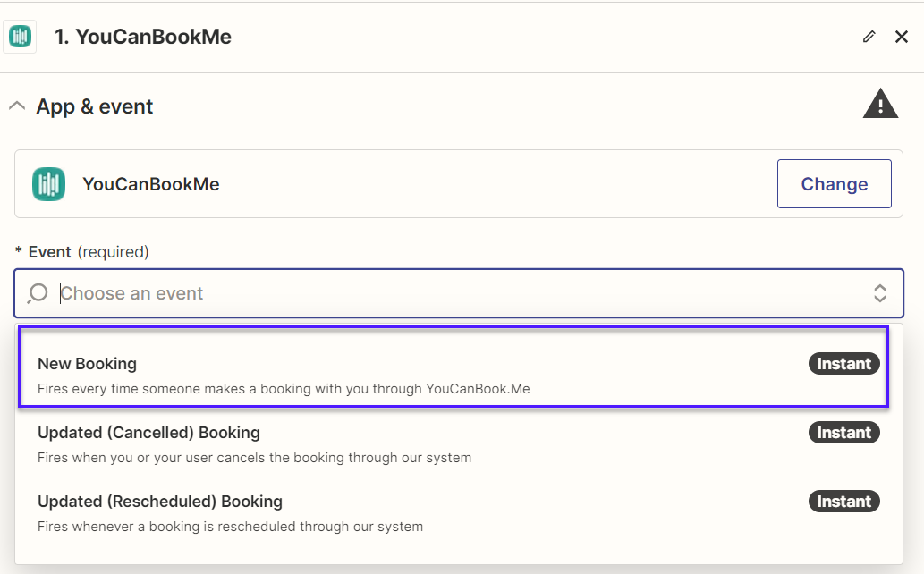The width and height of the screenshot is (924, 574).
Task: Click the step title 1. YouCanBookMe
Action: click(x=143, y=37)
